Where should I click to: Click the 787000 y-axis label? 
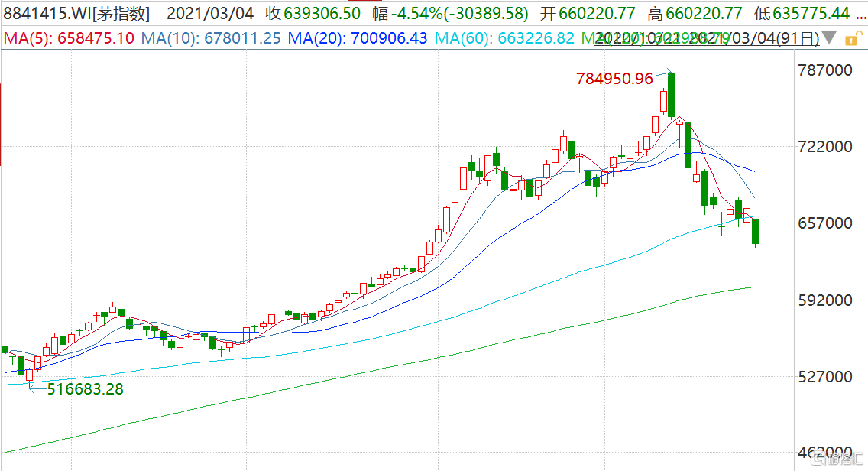pos(824,70)
